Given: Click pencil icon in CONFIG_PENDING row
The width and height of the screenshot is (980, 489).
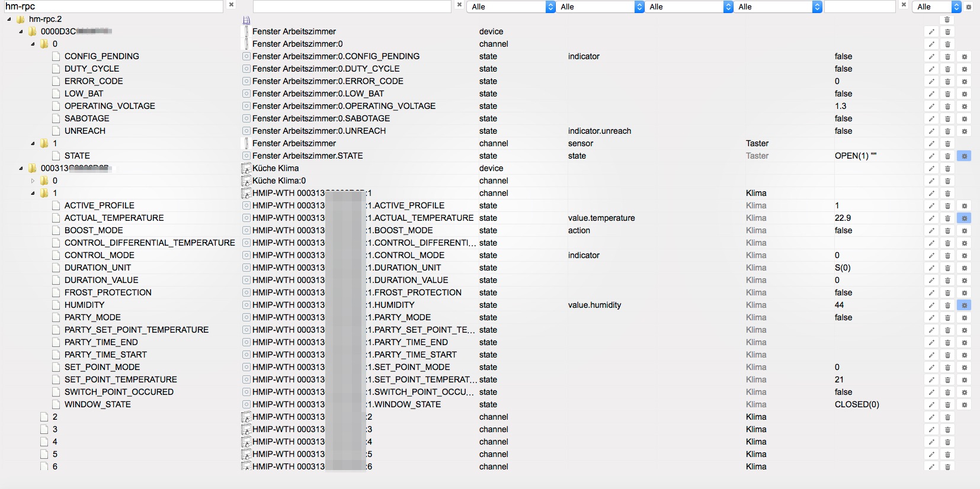Looking at the screenshot, I should tap(931, 57).
